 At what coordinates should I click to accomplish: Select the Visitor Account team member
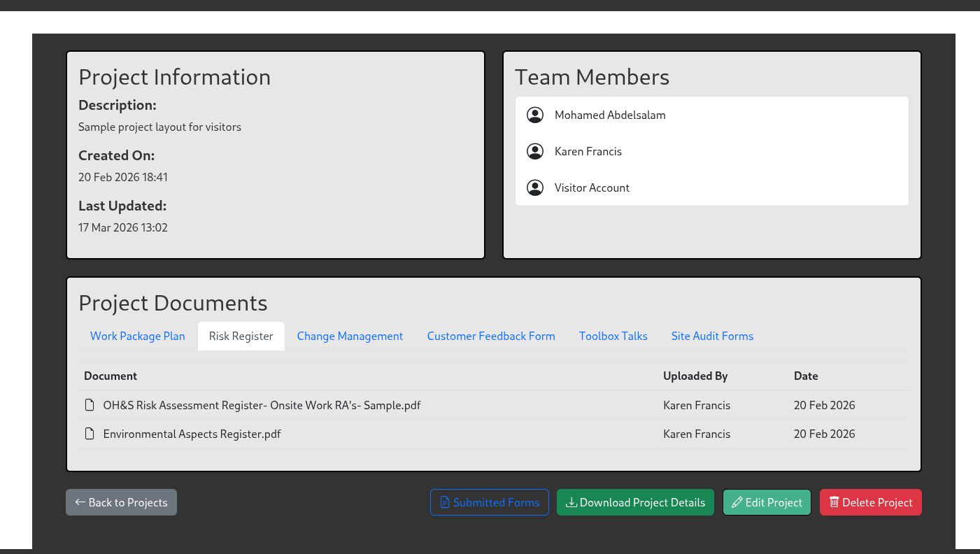point(592,187)
